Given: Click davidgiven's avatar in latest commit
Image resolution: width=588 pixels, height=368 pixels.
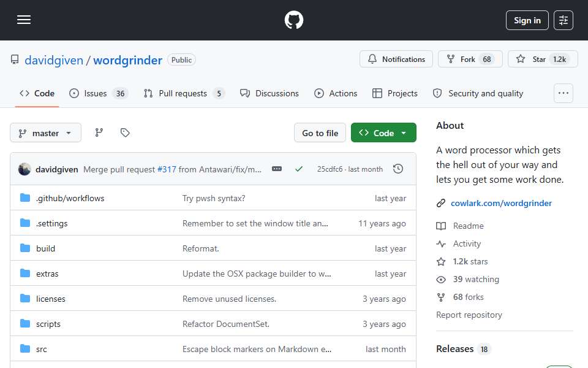Looking at the screenshot, I should pyautogui.click(x=24, y=169).
